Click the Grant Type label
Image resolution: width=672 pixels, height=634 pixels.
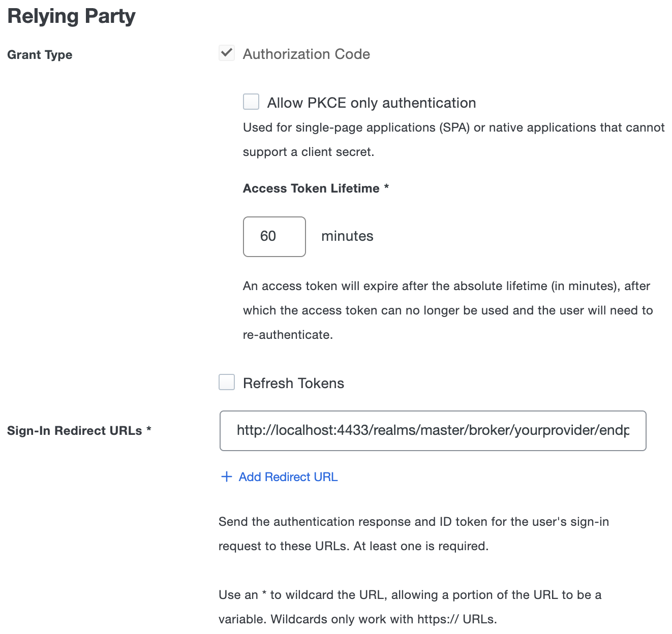coord(40,54)
